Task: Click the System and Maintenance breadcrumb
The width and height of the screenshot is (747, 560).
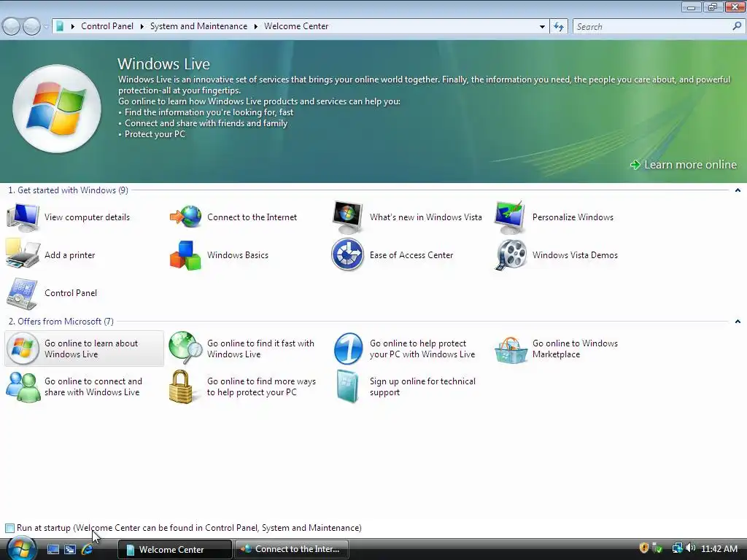Action: click(198, 26)
